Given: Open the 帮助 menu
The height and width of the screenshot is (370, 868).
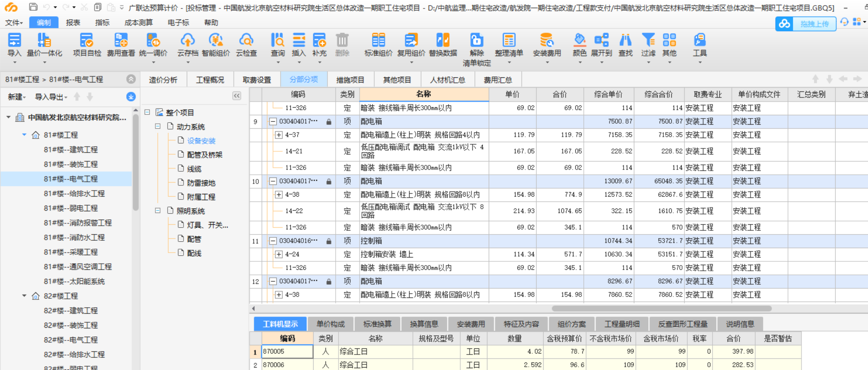Looking at the screenshot, I should 211,22.
